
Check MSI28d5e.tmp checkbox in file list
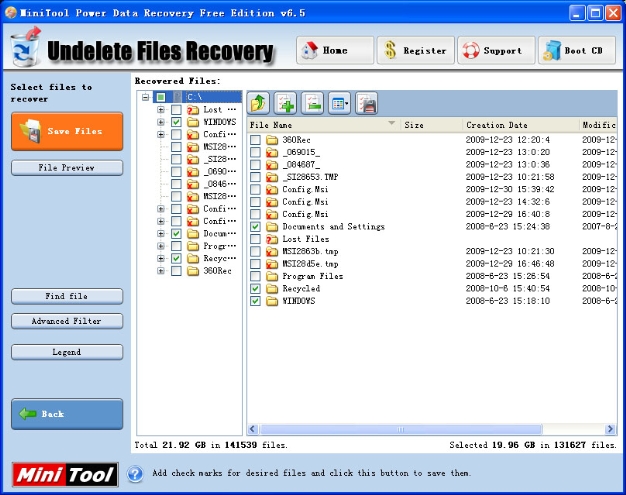pos(256,264)
